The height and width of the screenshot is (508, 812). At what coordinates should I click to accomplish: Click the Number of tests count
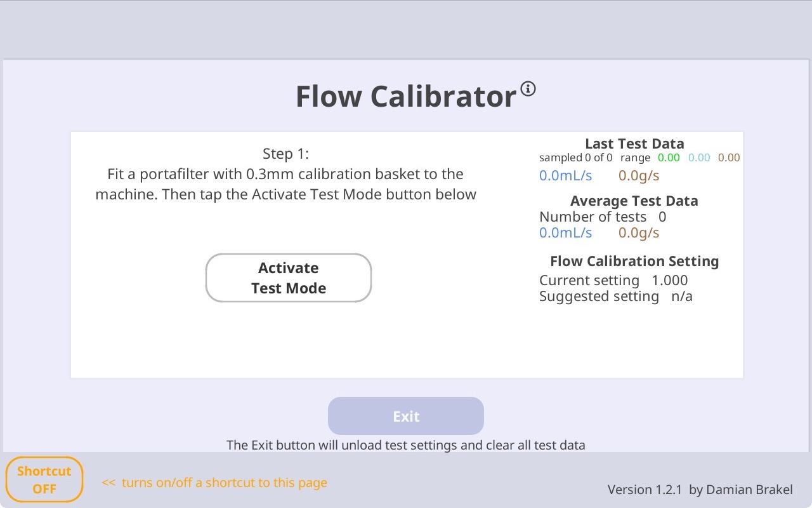pos(662,217)
